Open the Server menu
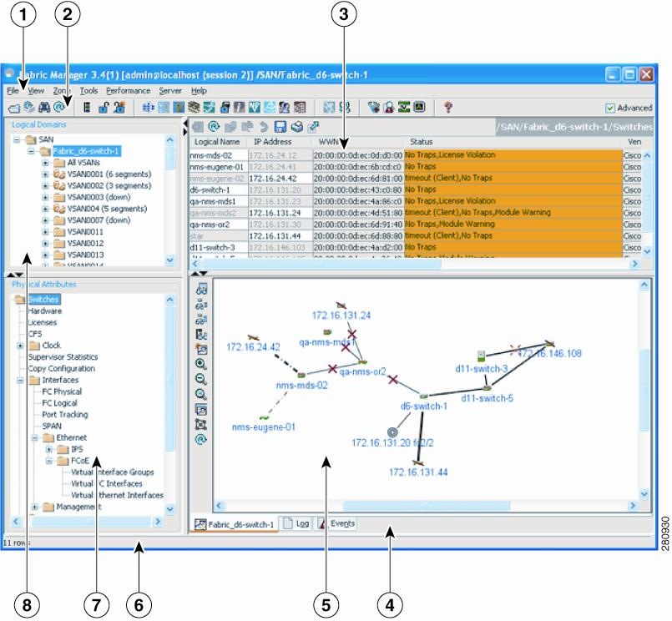Image resolution: width=672 pixels, height=621 pixels. pos(170,91)
